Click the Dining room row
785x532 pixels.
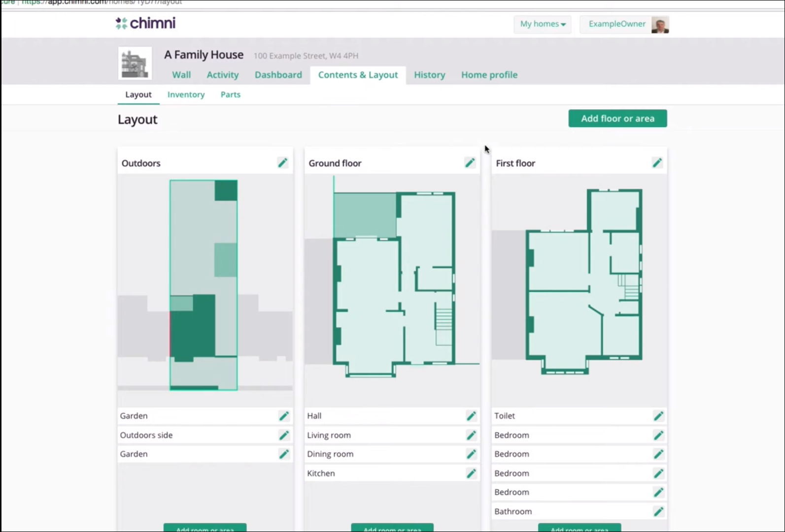point(392,454)
